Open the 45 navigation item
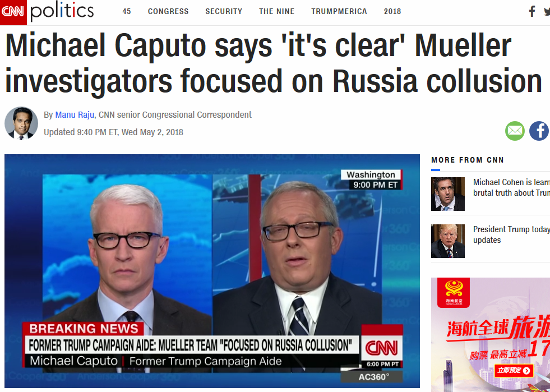 pos(127,12)
